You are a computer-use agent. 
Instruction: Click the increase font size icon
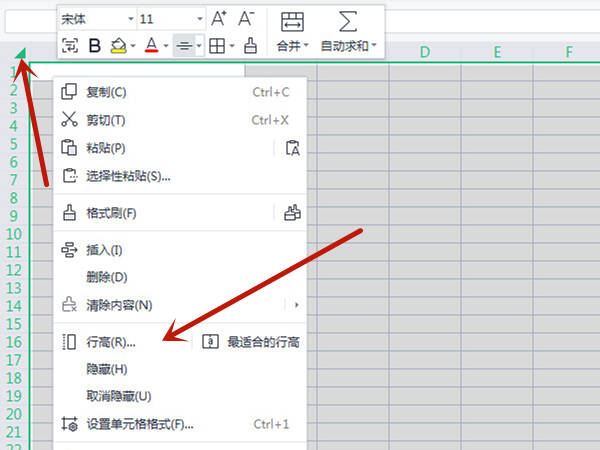218,18
